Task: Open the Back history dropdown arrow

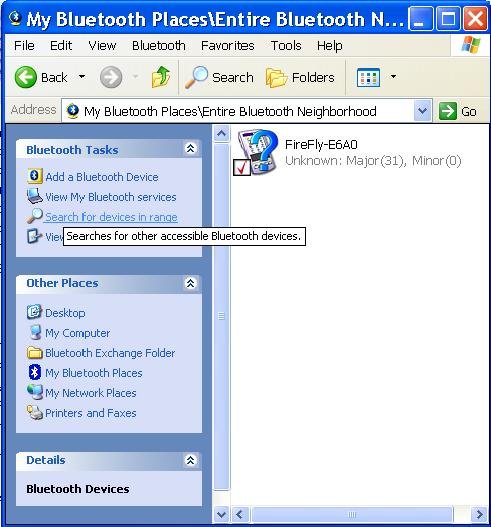Action: point(82,77)
